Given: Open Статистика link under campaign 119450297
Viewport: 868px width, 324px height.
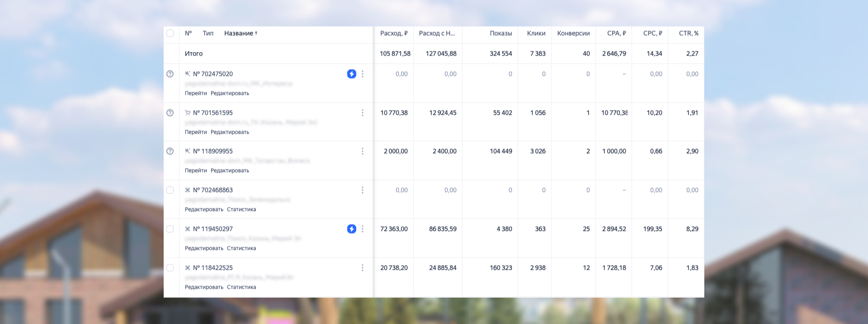Looking at the screenshot, I should click(x=241, y=249).
